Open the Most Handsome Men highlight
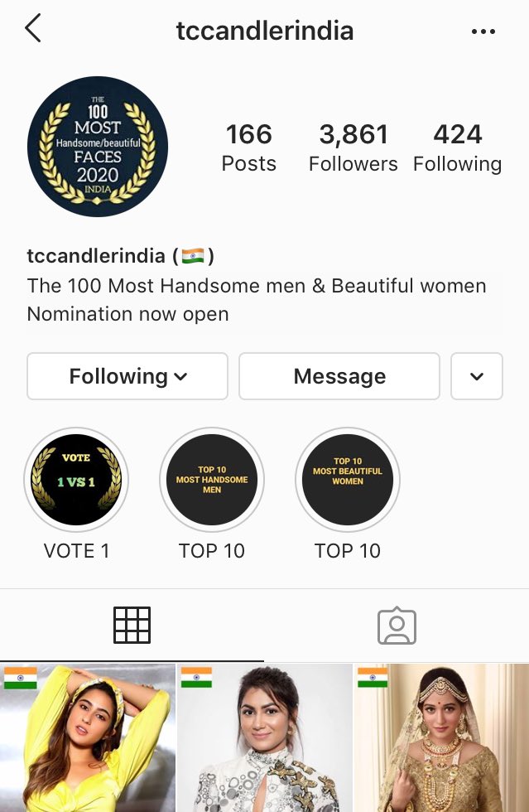Image resolution: width=529 pixels, height=812 pixels. (x=212, y=480)
